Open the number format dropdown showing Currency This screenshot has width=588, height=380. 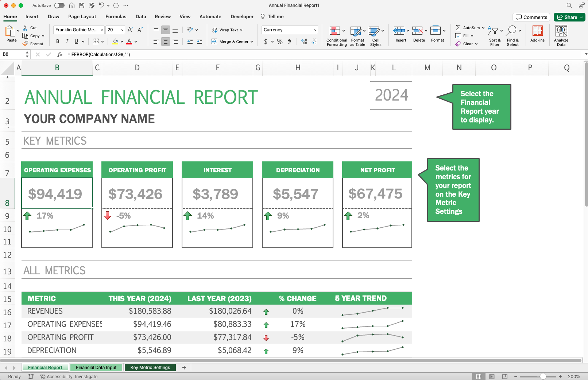pyautogui.click(x=289, y=30)
